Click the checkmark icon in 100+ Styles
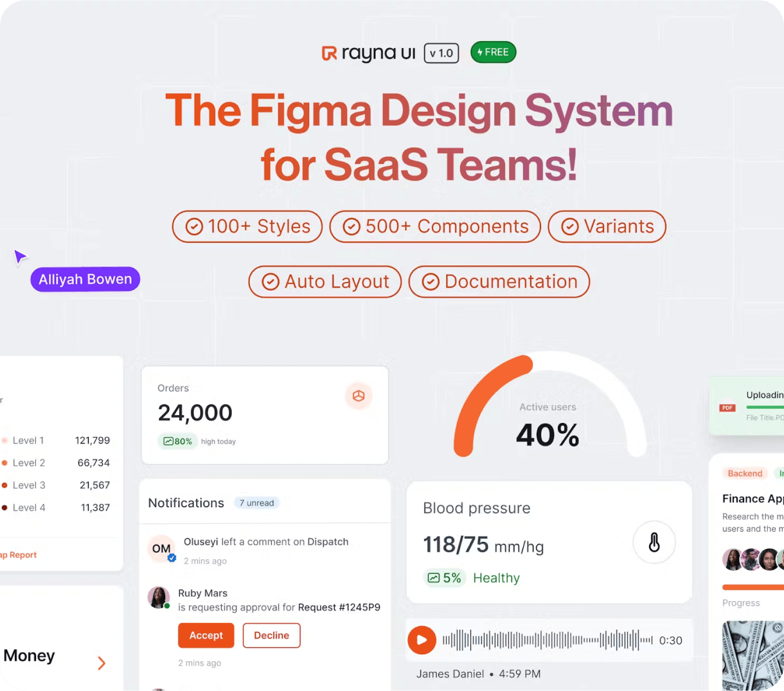The width and height of the screenshot is (784, 691). click(194, 226)
